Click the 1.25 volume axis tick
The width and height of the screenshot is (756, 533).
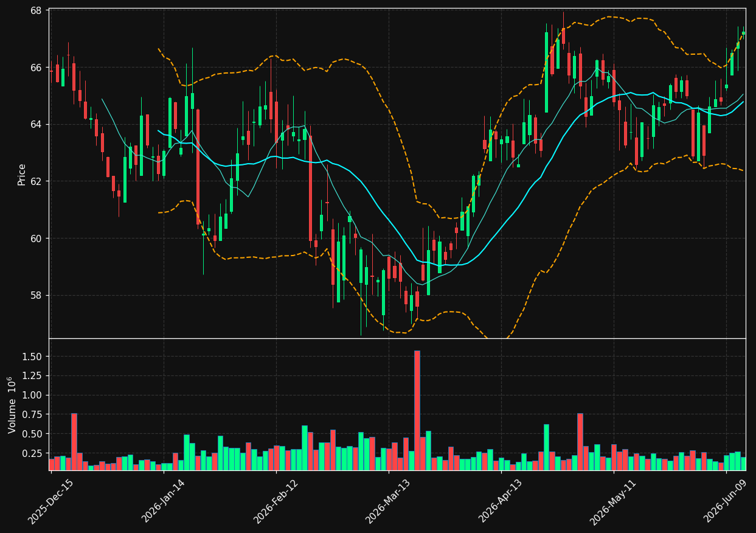(x=32, y=375)
